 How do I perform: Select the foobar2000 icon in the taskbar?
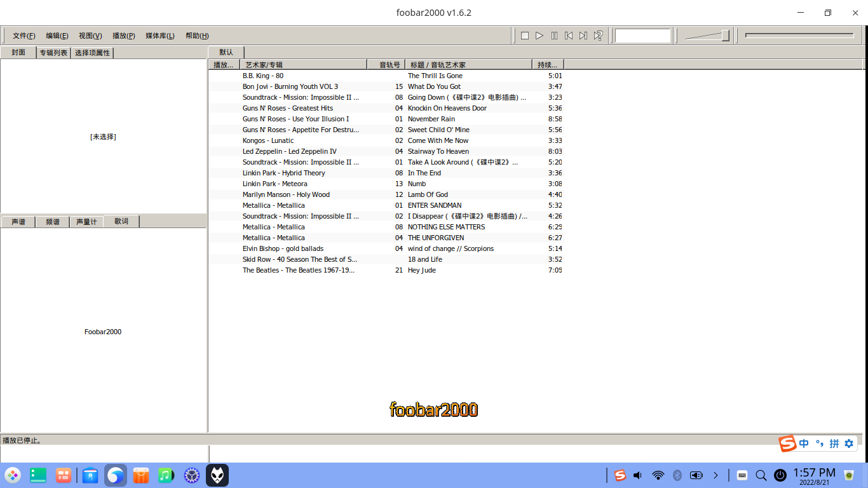click(217, 475)
